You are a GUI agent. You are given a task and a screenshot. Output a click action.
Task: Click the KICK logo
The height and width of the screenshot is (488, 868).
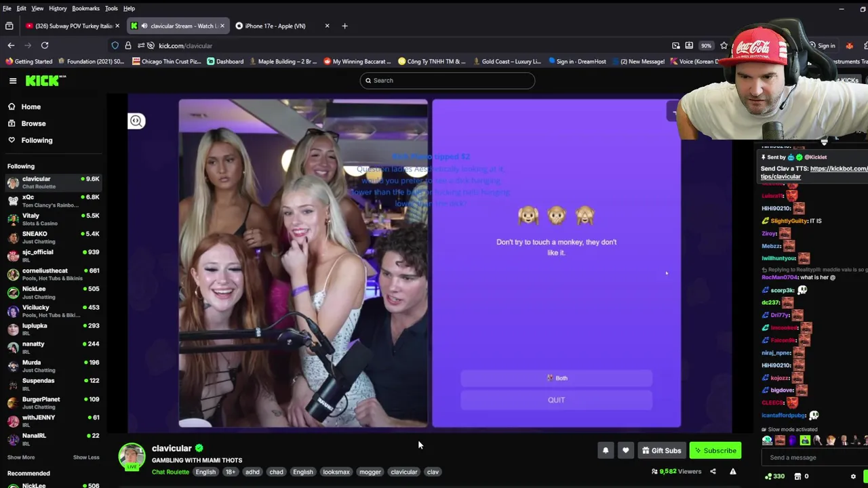45,81
